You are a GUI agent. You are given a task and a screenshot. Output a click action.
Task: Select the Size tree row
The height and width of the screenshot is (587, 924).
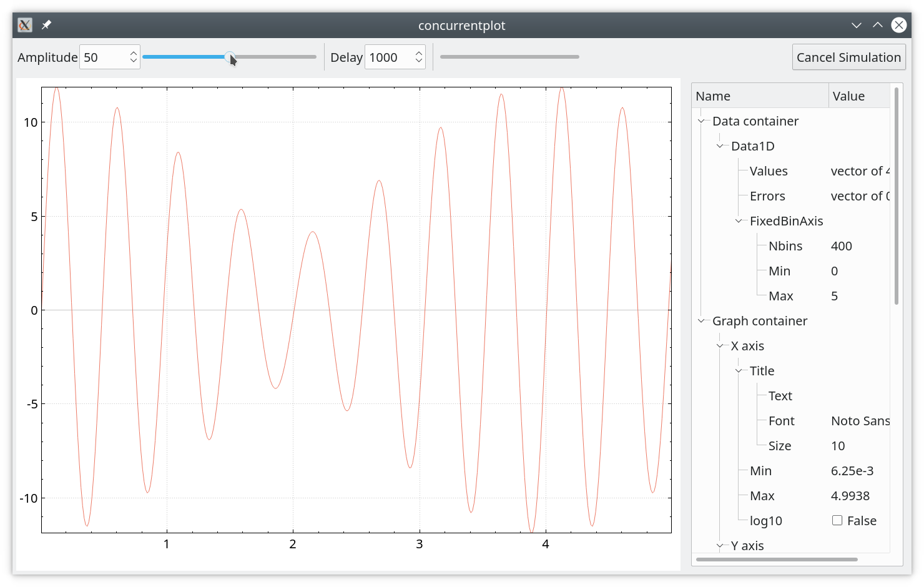[792, 446]
